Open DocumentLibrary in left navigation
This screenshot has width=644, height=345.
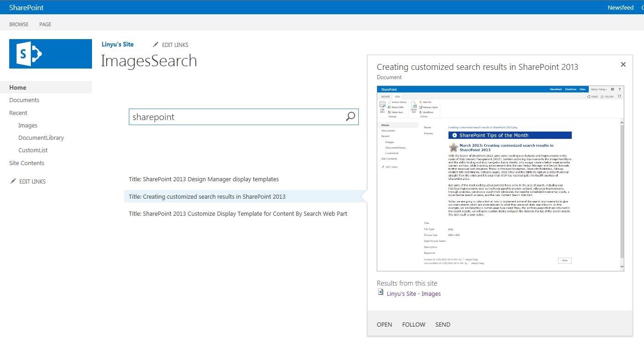tap(41, 138)
